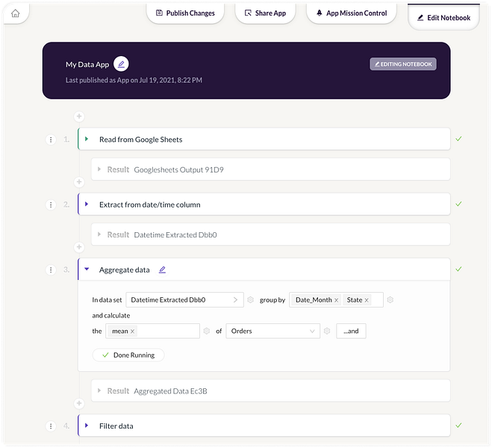
Task: Edit the My Data App title
Action: tap(121, 64)
